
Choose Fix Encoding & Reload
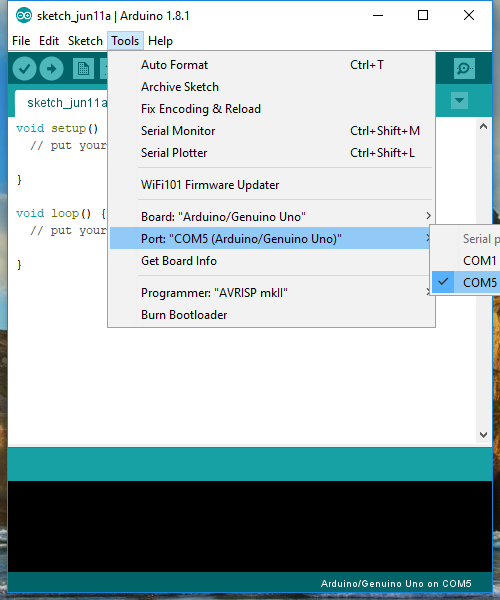point(272,109)
